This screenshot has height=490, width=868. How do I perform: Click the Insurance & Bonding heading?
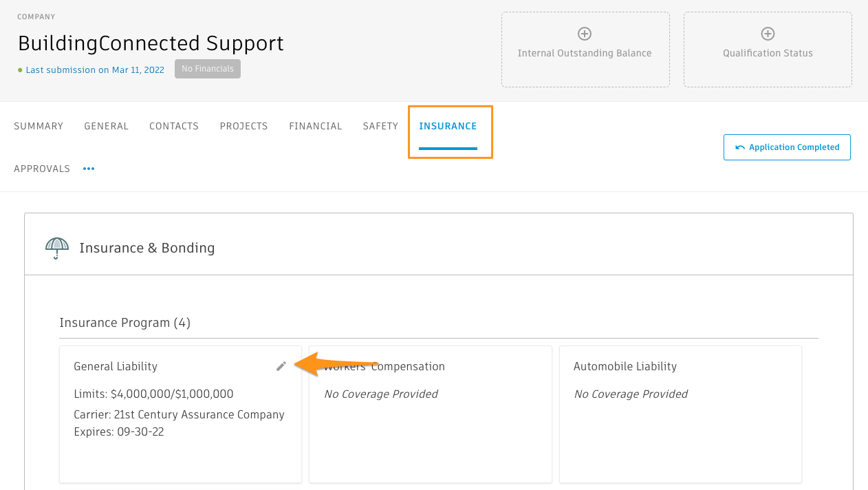tap(147, 248)
